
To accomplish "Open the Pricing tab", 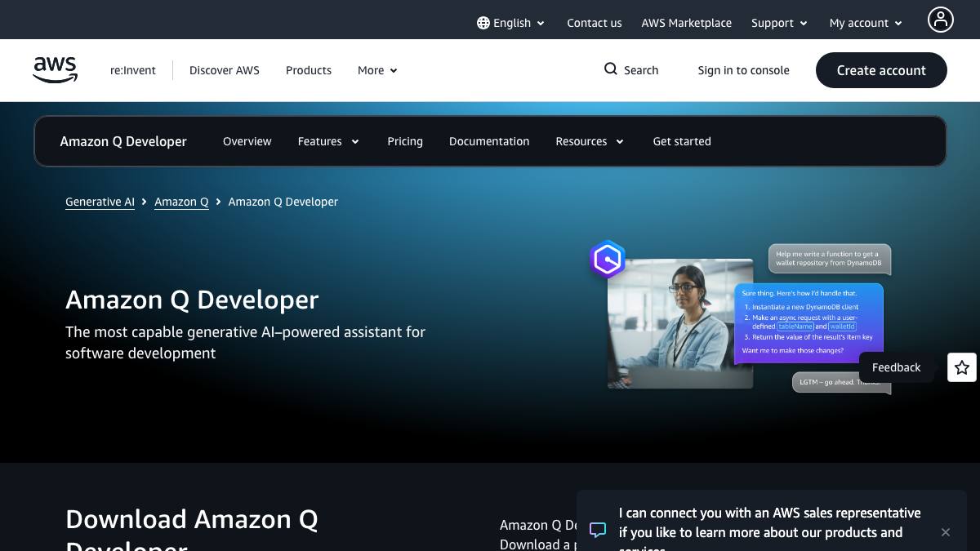I will [x=405, y=141].
